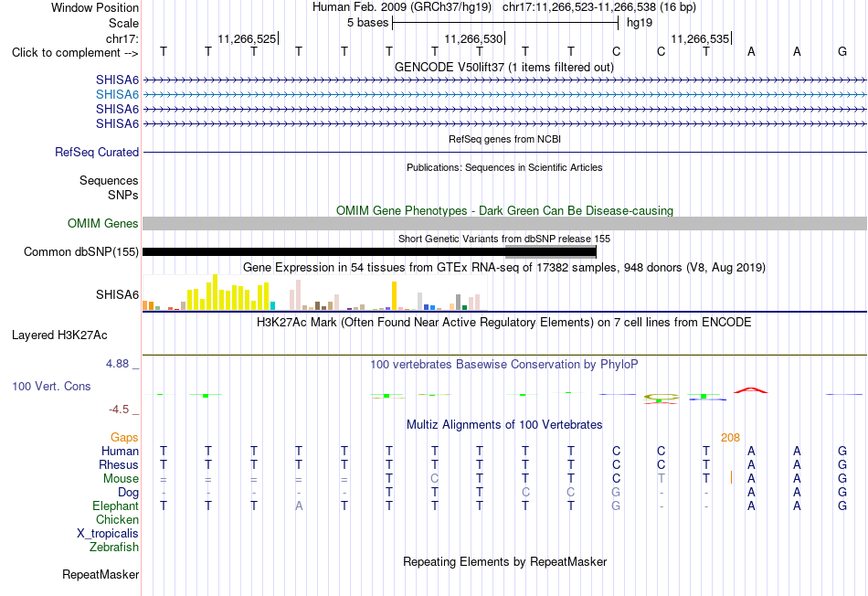
Task: Select the Dog alignment row label
Action: (x=128, y=492)
